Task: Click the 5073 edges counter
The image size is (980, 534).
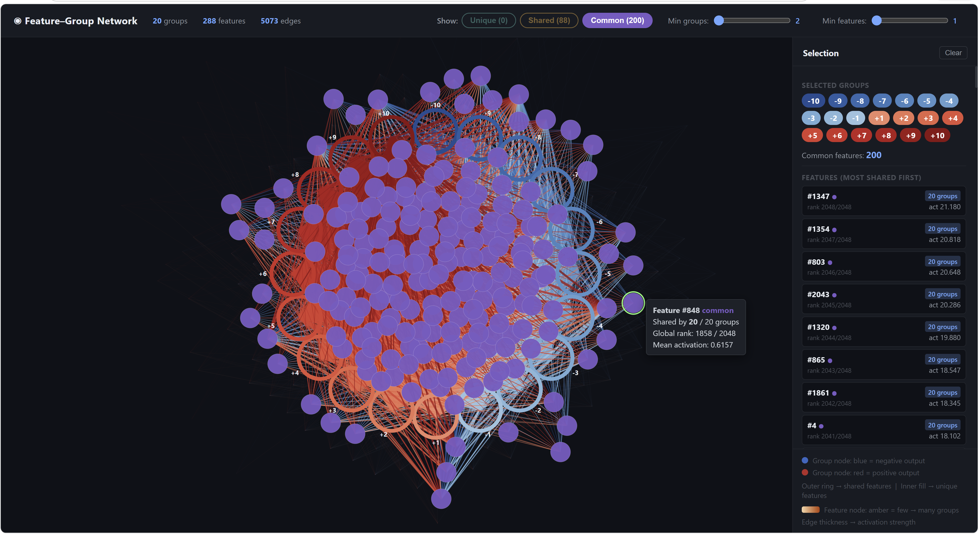Action: [281, 21]
